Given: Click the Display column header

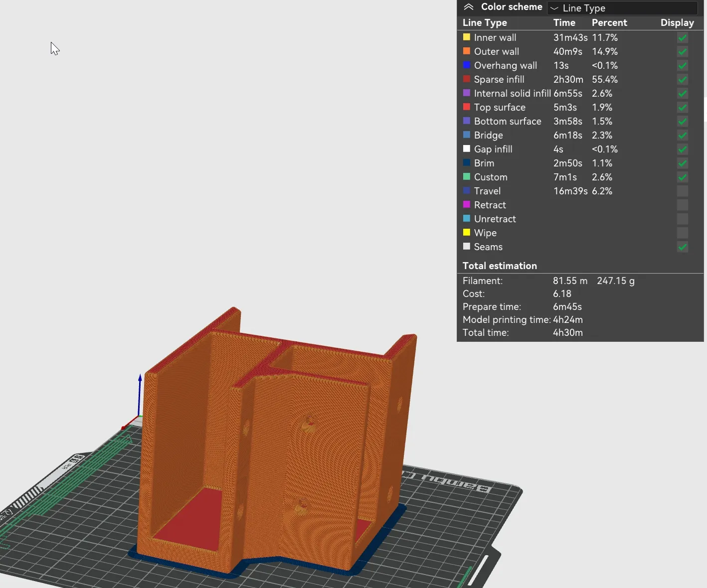Looking at the screenshot, I should tap(677, 22).
